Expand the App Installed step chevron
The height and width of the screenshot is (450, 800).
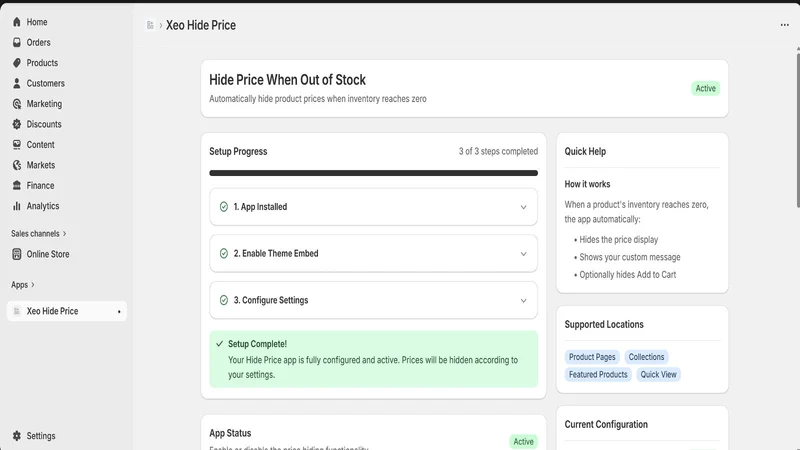[523, 207]
